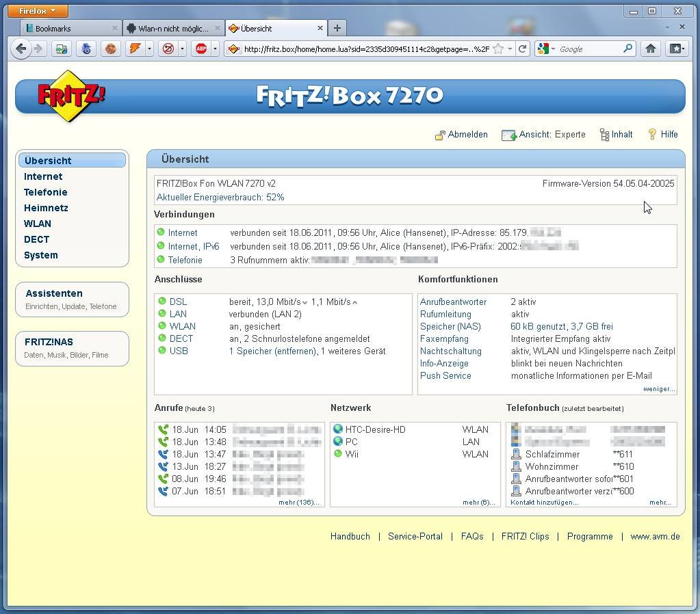Open Hilfe help link
700x614 pixels.
pos(662,134)
